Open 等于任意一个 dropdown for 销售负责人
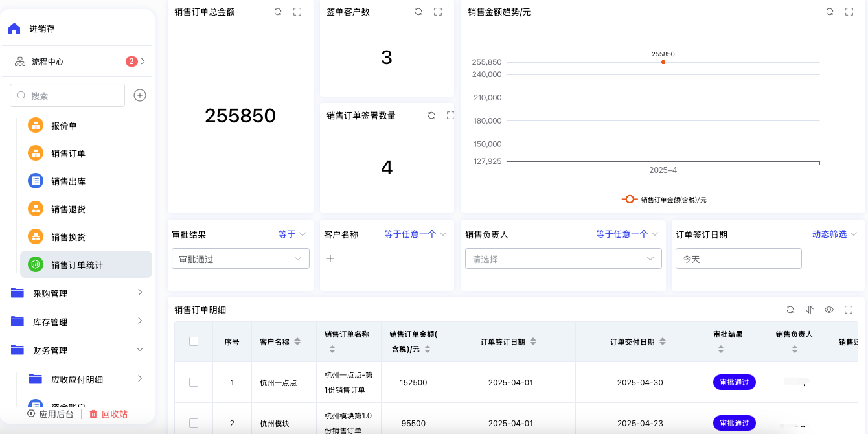Viewport: 868px width, 434px height. pos(628,234)
